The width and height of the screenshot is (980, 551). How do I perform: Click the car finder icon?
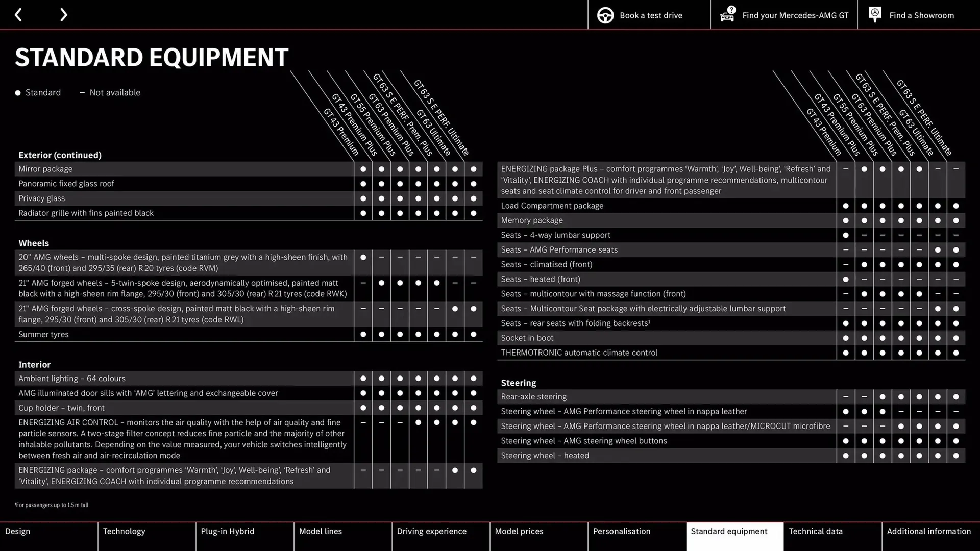727,14
